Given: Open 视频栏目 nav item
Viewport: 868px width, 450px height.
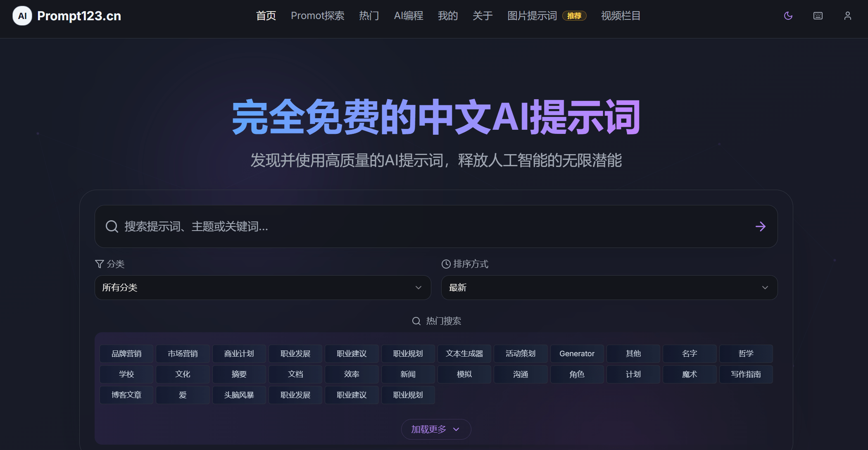Looking at the screenshot, I should 621,16.
